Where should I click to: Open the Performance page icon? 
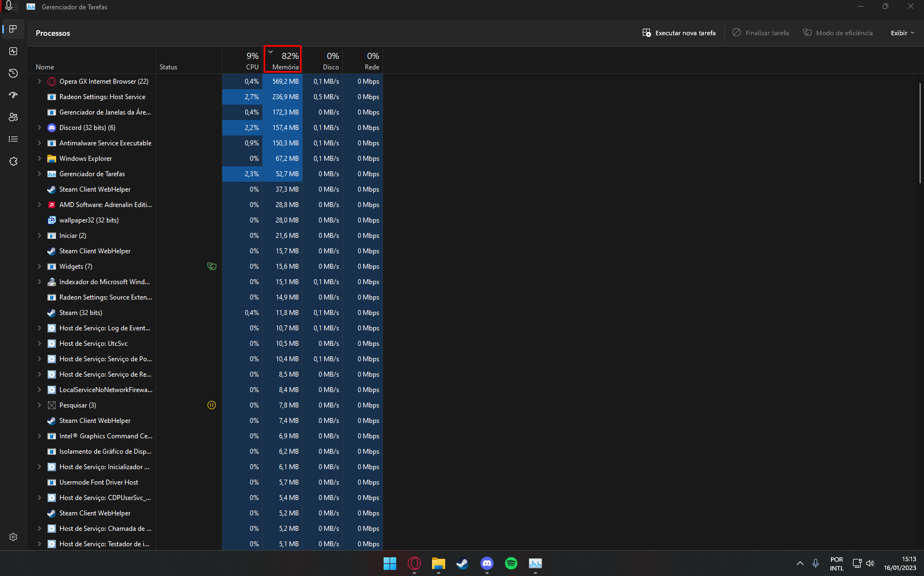(13, 51)
